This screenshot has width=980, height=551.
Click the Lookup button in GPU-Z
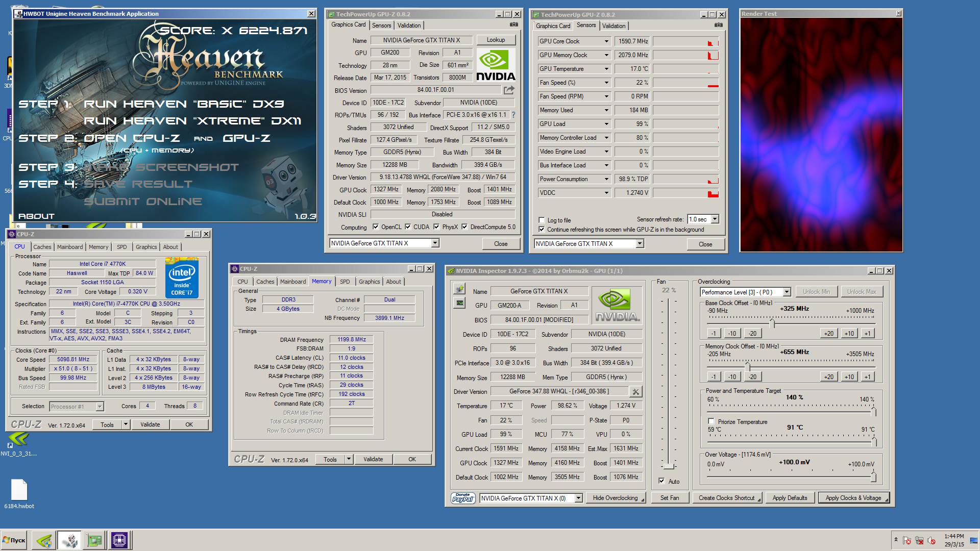[x=496, y=40]
